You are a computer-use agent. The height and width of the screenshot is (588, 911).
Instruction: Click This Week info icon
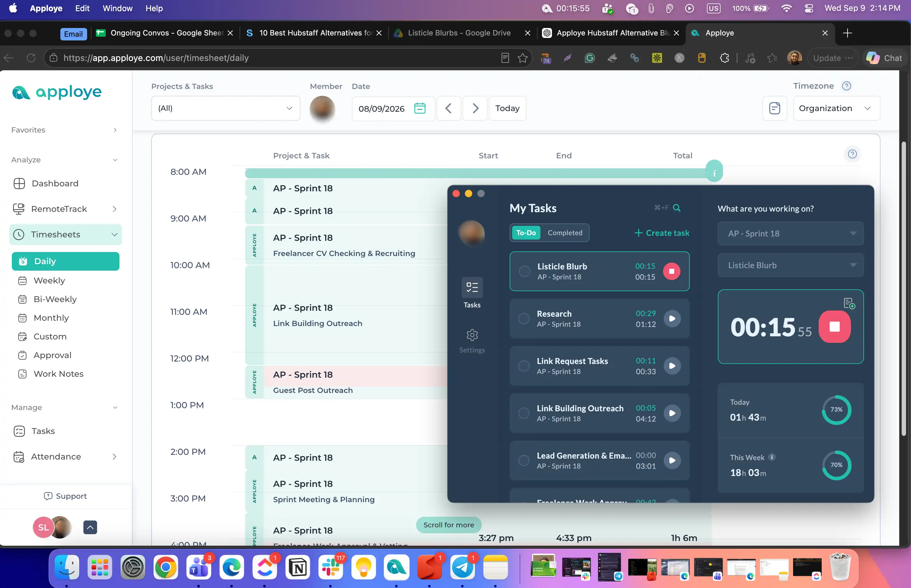[x=772, y=457]
